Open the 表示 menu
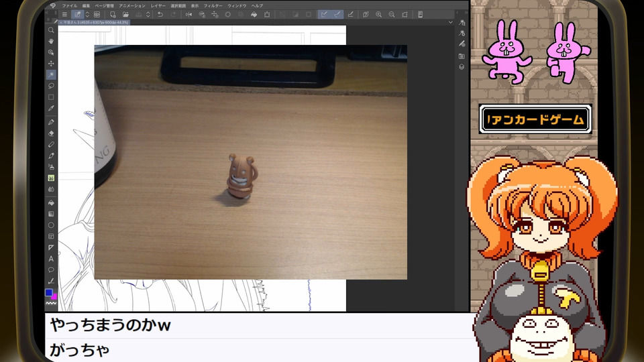 (195, 6)
